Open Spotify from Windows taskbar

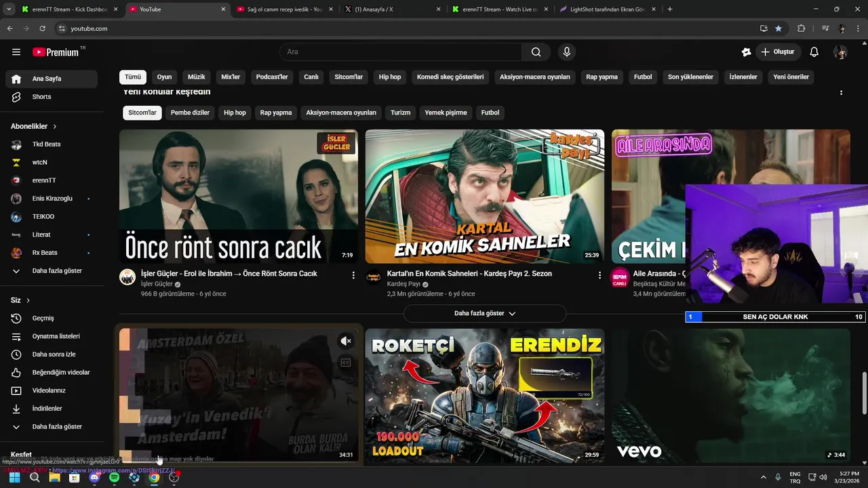click(114, 477)
